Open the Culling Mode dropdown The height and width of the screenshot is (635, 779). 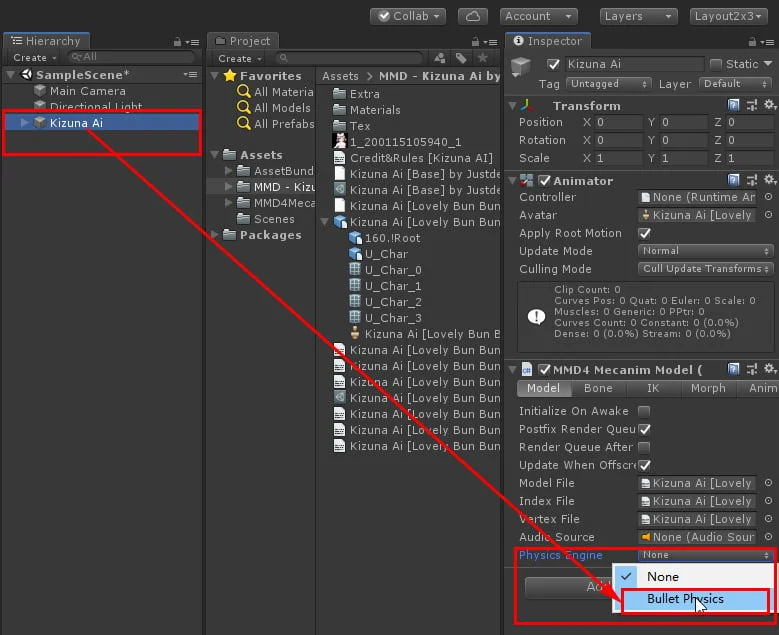pos(705,269)
